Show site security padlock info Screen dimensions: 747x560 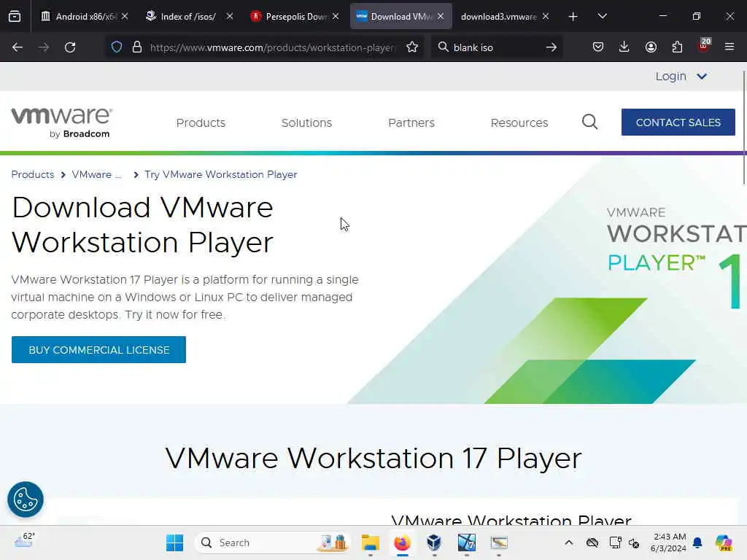pos(137,47)
